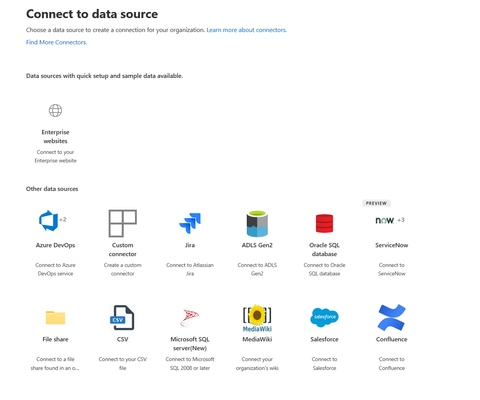Select the Oracle SQL database icon

point(324,223)
